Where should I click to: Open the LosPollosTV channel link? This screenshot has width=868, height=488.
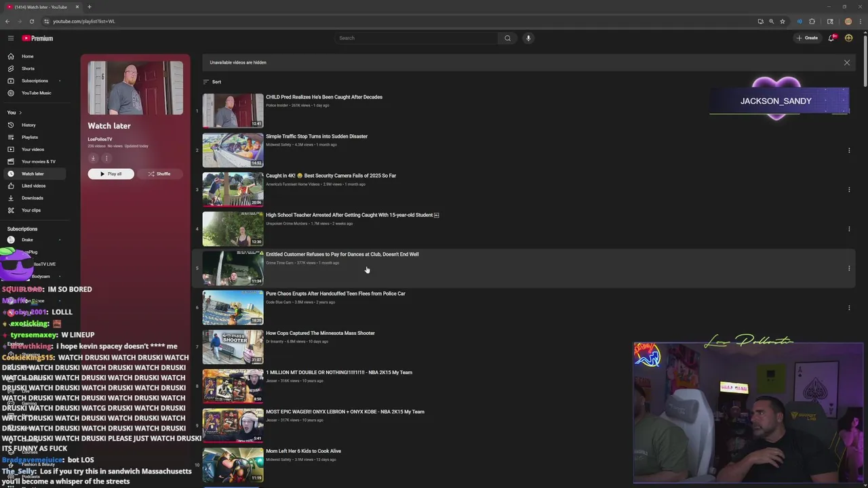tap(100, 139)
